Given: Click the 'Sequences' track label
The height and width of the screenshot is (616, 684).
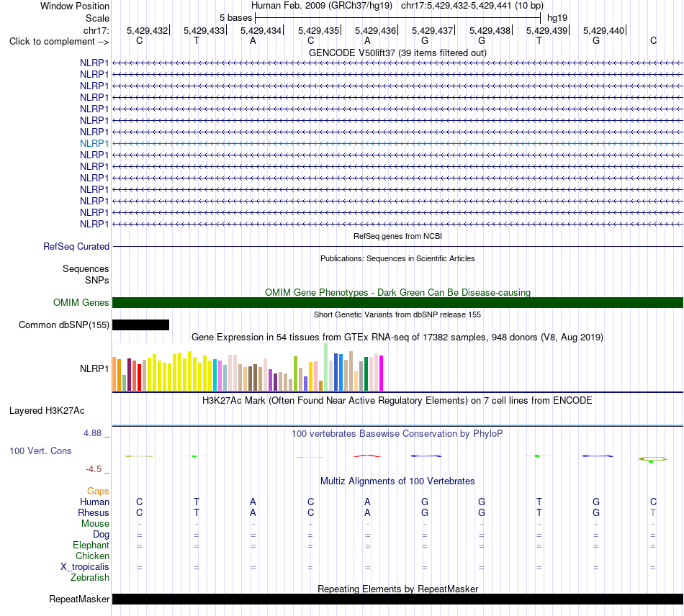Looking at the screenshot, I should coord(86,268).
